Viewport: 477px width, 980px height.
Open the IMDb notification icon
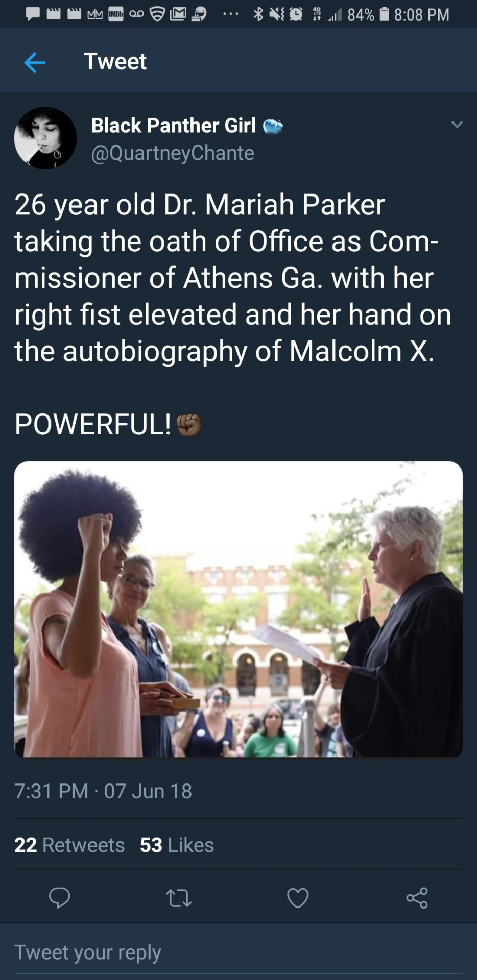pyautogui.click(x=116, y=14)
